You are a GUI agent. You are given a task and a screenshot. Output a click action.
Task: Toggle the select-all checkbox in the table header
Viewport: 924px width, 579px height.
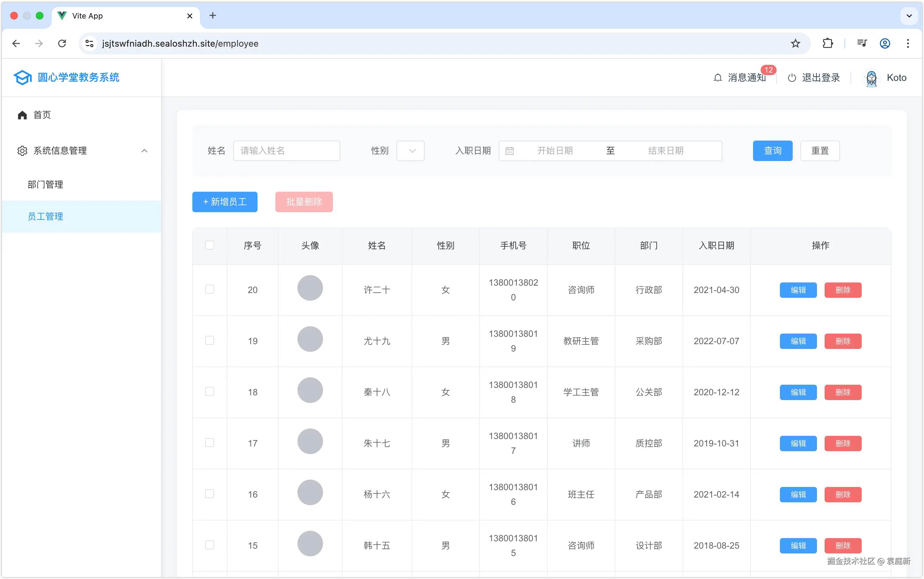pyautogui.click(x=210, y=245)
